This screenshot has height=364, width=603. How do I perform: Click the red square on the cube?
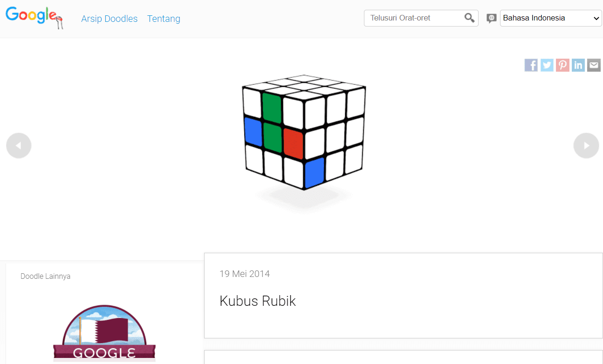293,143
